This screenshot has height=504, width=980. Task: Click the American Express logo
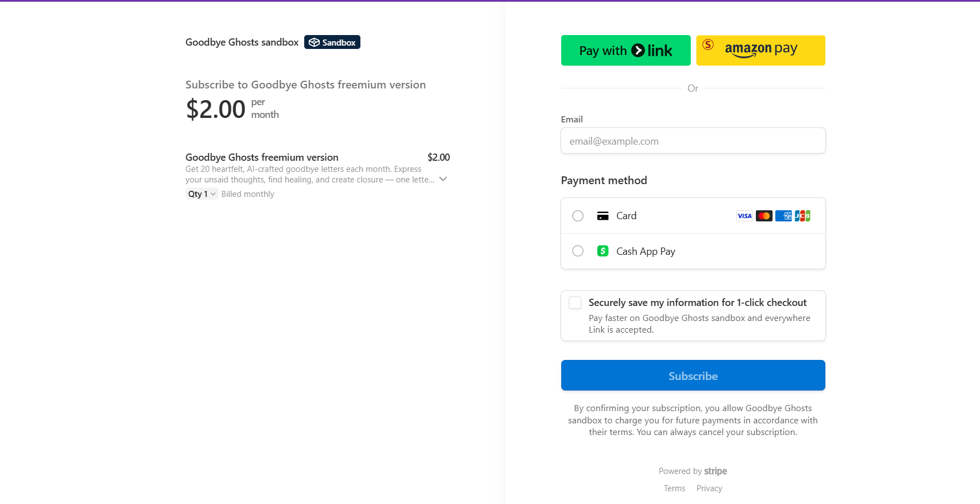(x=783, y=216)
